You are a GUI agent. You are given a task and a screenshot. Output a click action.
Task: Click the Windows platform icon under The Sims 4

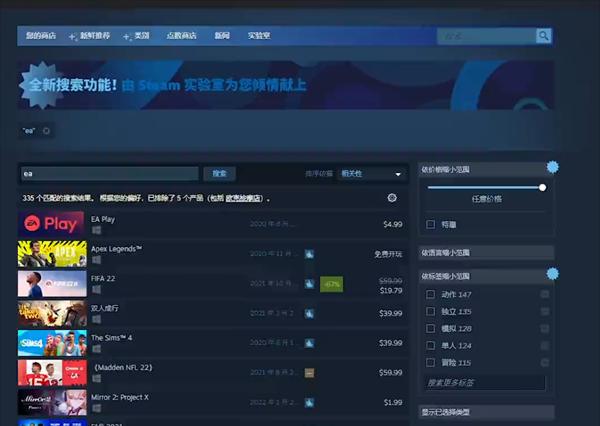(x=96, y=349)
